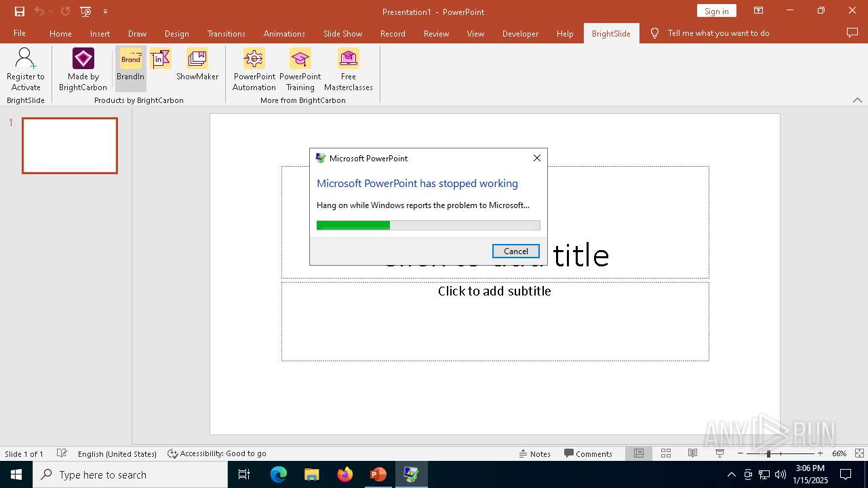Open Ribbon Display Options icon
Viewport: 868px width, 488px height.
tap(758, 11)
